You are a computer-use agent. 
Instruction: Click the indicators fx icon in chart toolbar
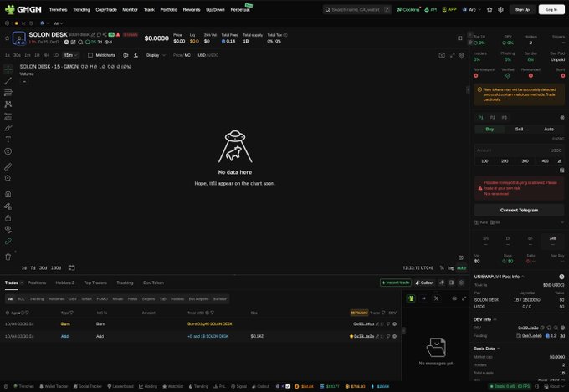pyautogui.click(x=136, y=55)
